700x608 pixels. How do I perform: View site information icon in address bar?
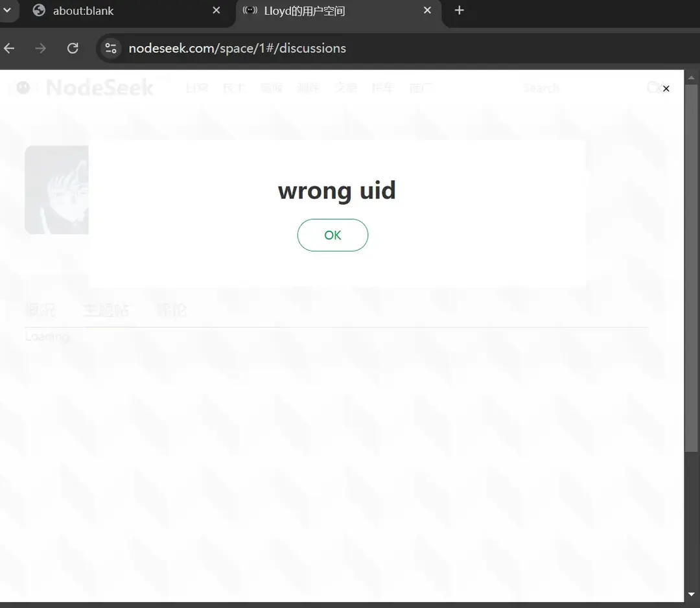coord(111,49)
